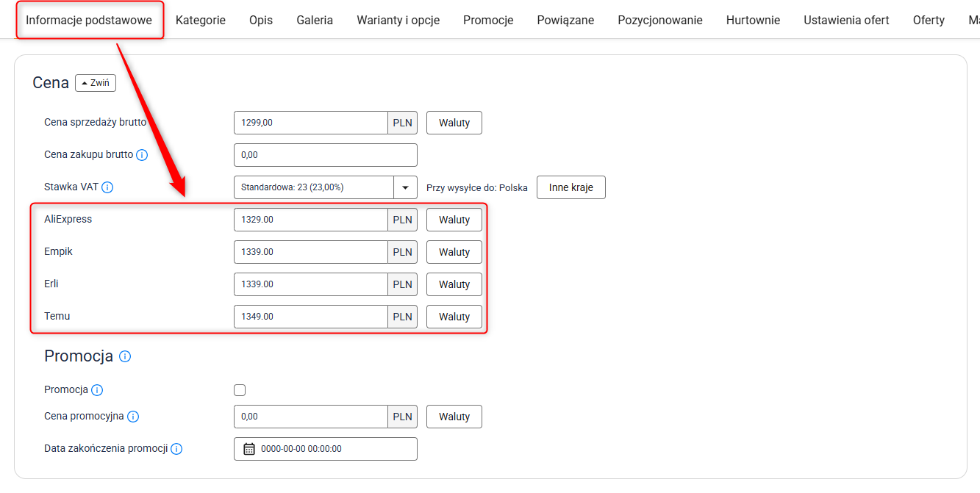
Task: Switch to the Kategorie tab
Action: (201, 20)
